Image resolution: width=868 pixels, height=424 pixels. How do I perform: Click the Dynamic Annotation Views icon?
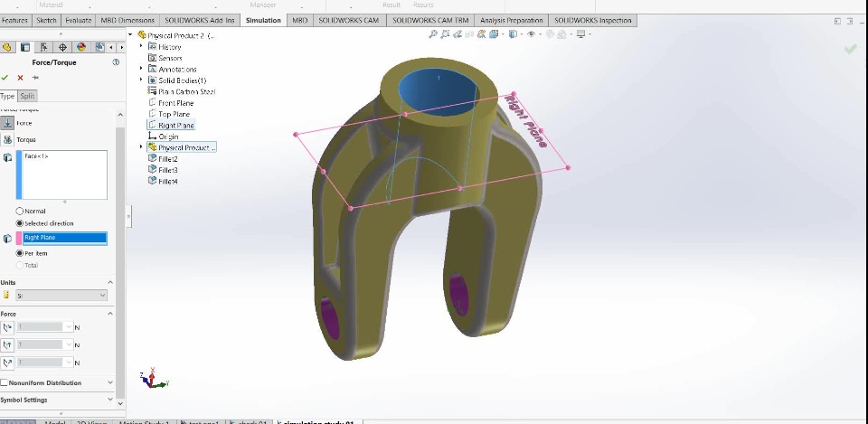pyautogui.click(x=482, y=34)
